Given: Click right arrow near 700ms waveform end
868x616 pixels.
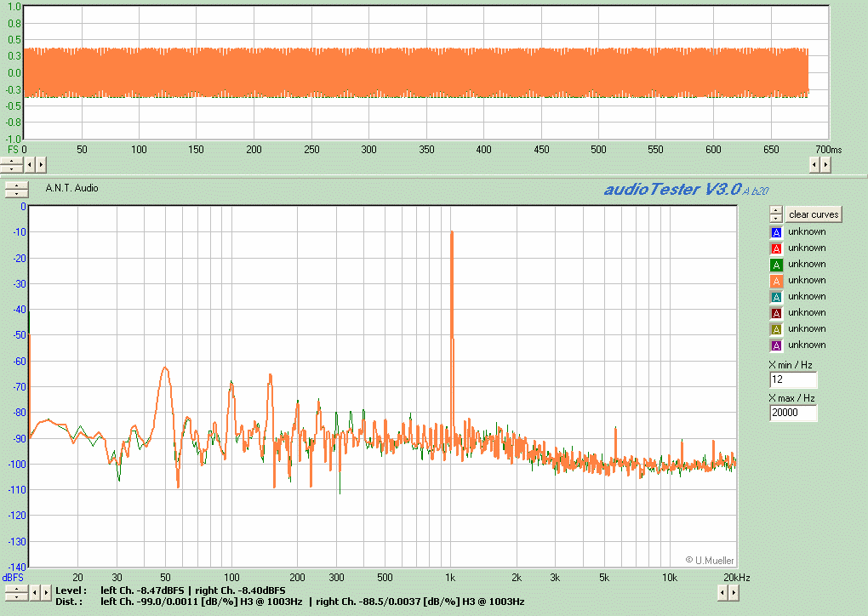Looking at the screenshot, I should [x=825, y=164].
